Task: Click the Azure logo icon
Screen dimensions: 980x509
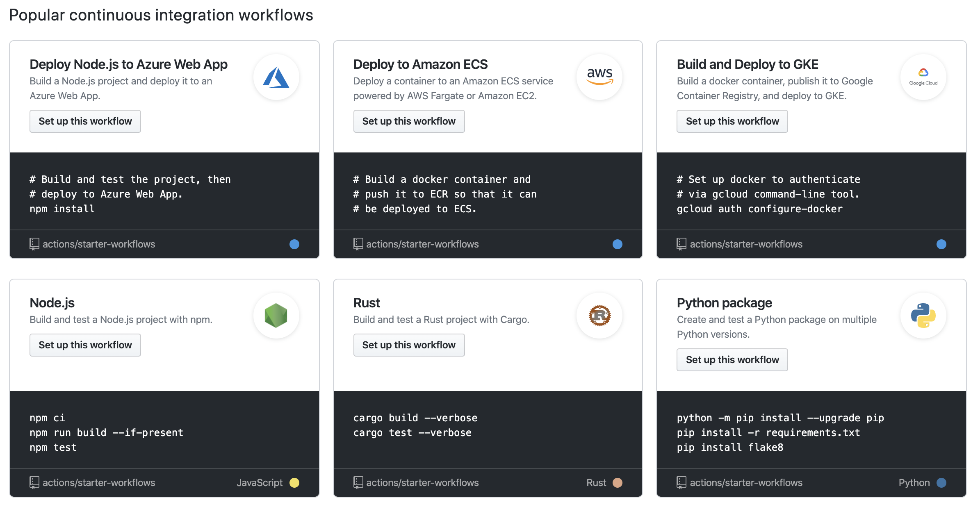Action: point(276,77)
